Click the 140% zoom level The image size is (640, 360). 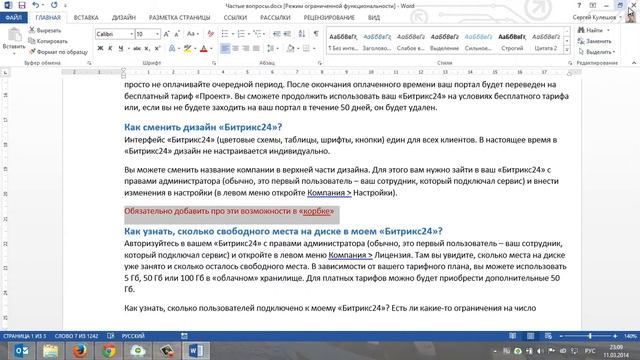(631, 336)
